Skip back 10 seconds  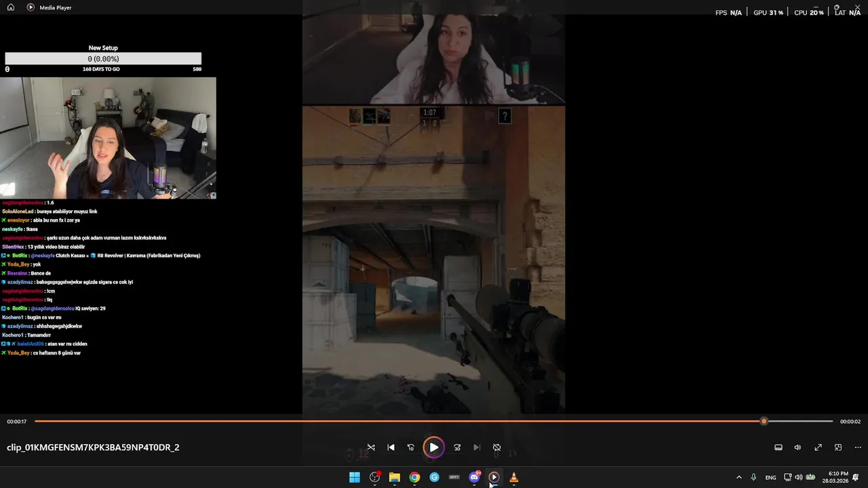pos(410,447)
